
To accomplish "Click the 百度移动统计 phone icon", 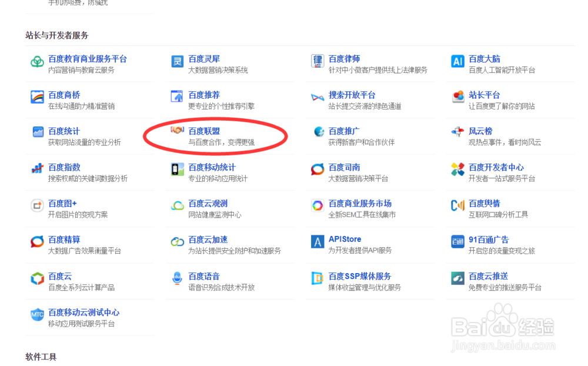I will pyautogui.click(x=178, y=169).
